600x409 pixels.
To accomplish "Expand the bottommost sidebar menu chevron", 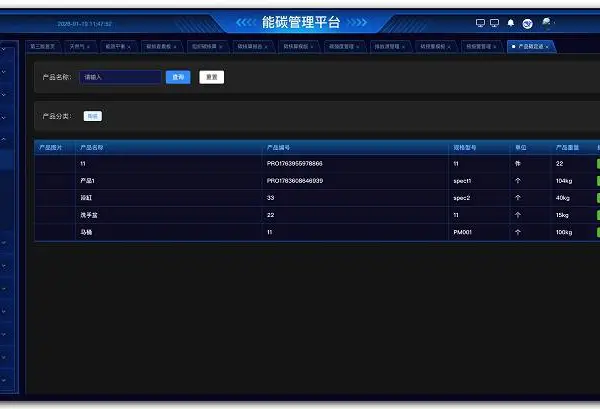I will click(3, 380).
